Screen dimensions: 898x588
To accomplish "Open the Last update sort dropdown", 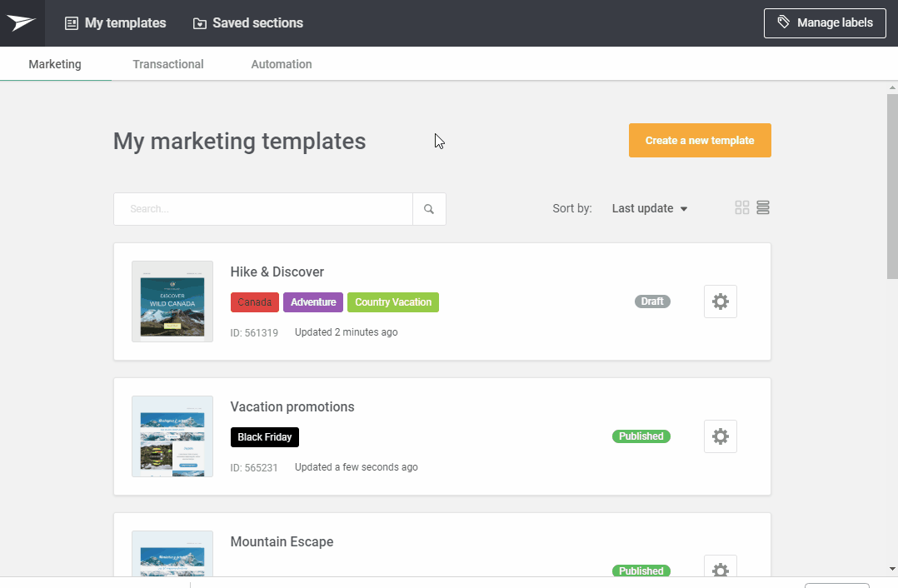I will (x=650, y=208).
